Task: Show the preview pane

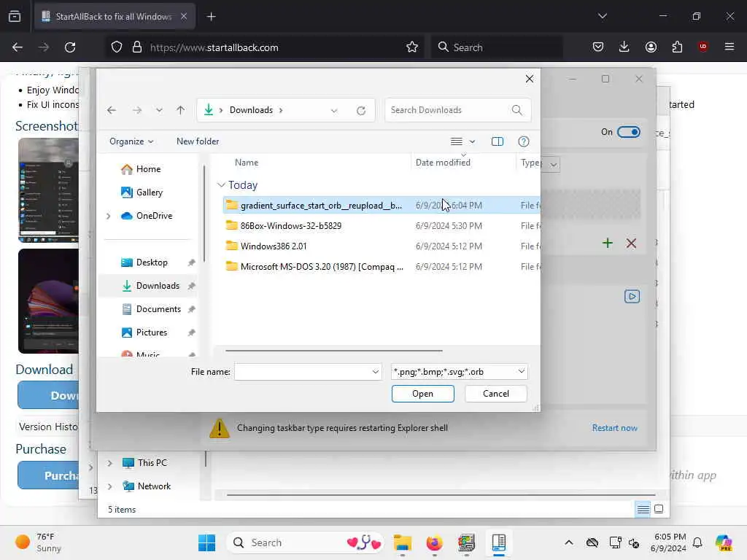Action: pyautogui.click(x=498, y=141)
